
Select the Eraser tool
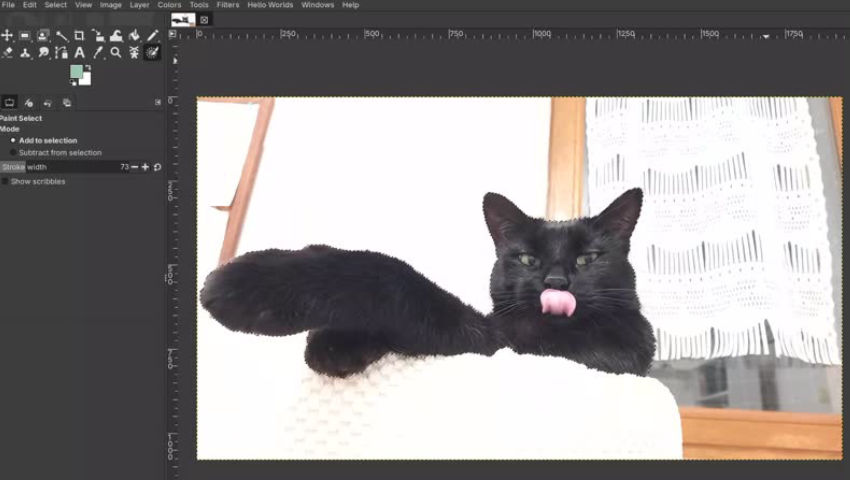pos(7,53)
